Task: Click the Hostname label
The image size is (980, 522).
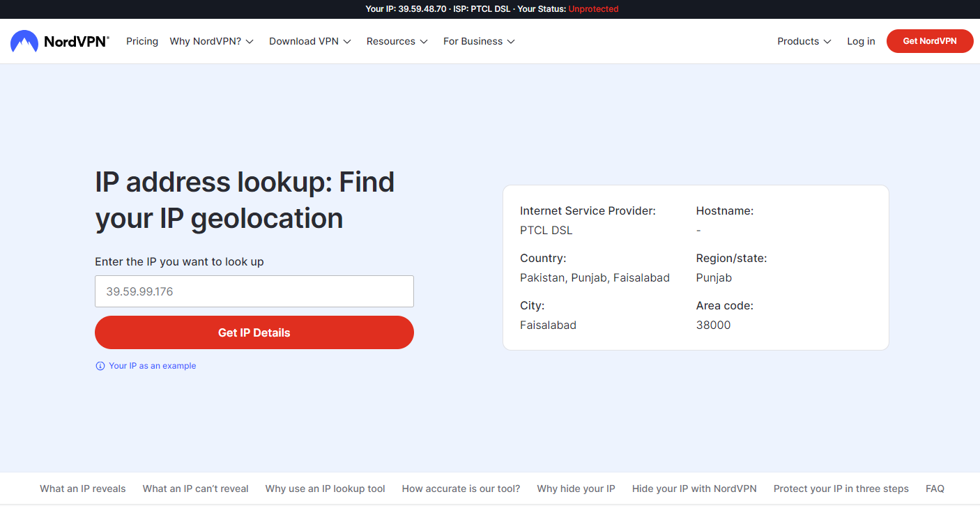Action: [x=725, y=210]
